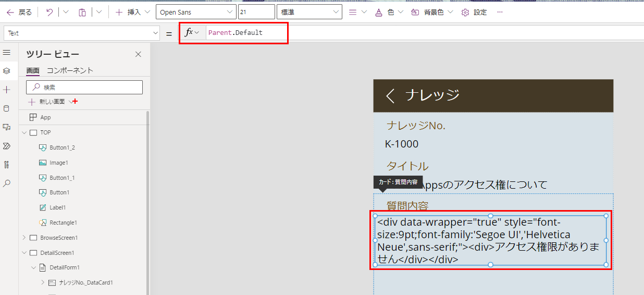This screenshot has height=295, width=644.
Task: Click the font size field showing 21
Action: 256,12
